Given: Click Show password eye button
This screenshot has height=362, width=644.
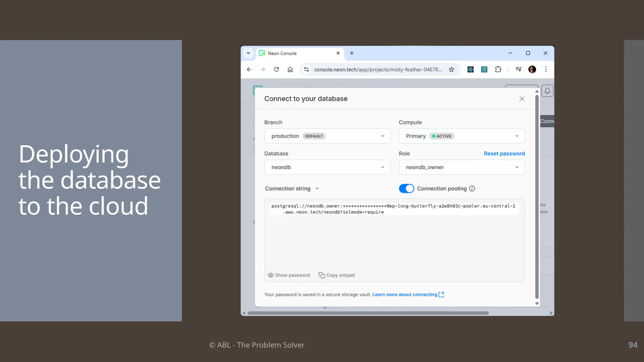Looking at the screenshot, I should 288,275.
